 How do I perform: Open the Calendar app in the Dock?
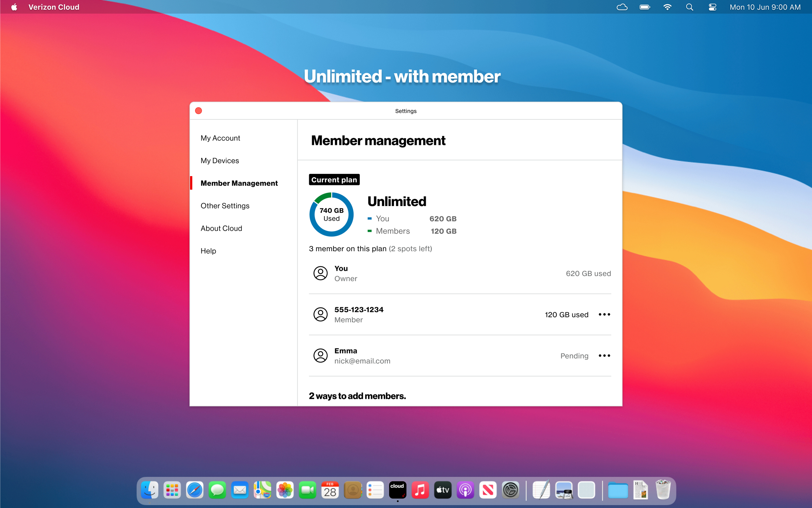coord(330,490)
